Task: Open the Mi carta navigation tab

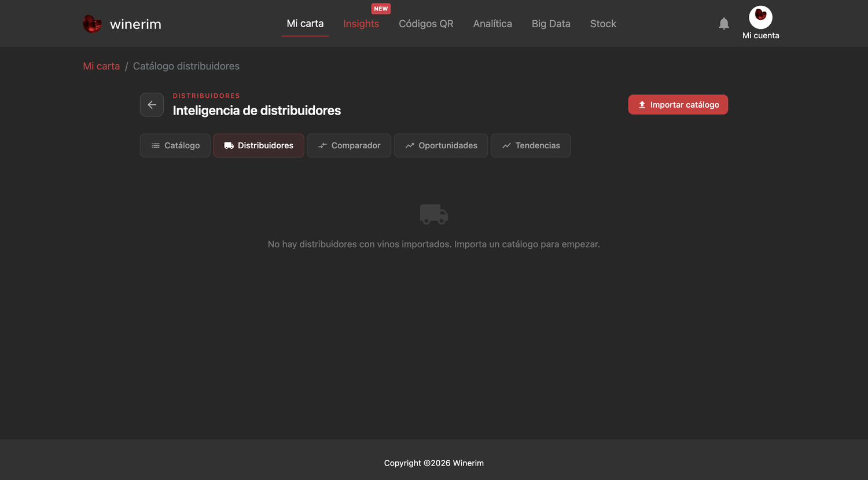Action: (305, 24)
